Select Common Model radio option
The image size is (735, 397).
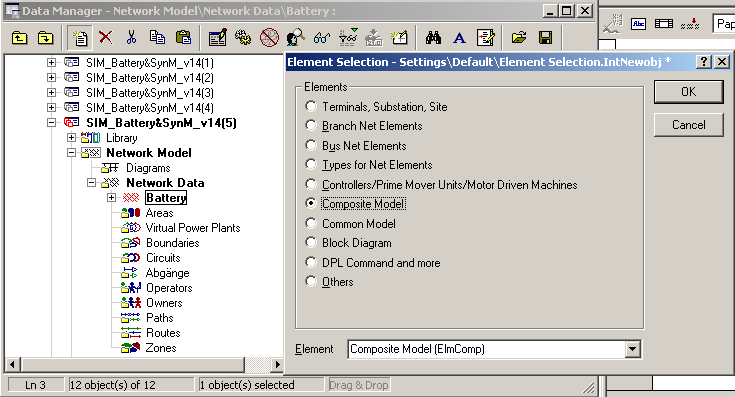[311, 223]
